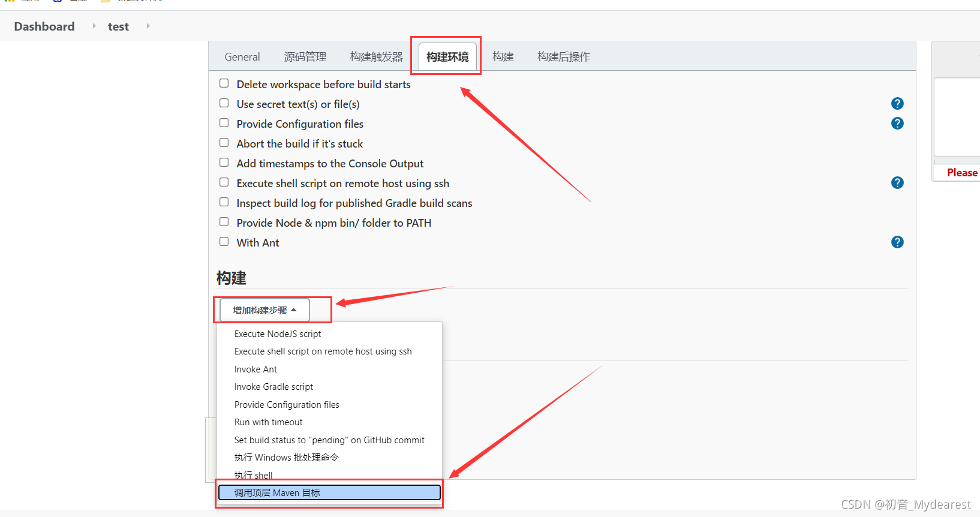Open the 构建后操作 tab
Viewport: 980px width, 517px height.
point(564,57)
